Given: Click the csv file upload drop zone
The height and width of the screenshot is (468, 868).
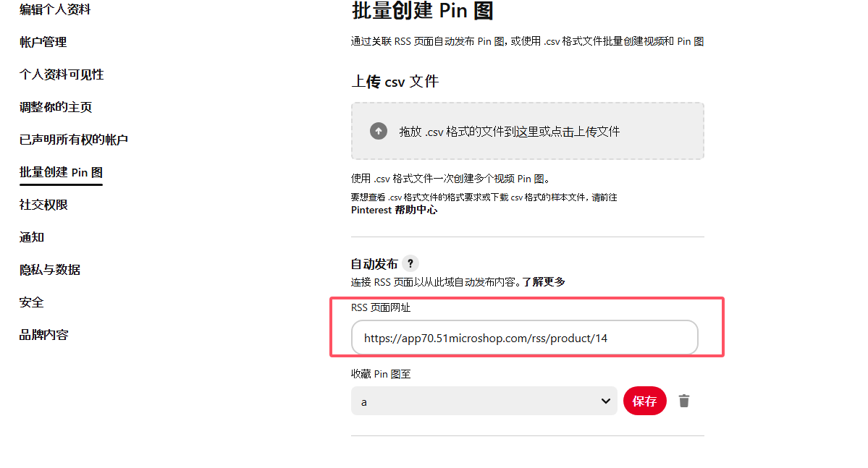Looking at the screenshot, I should (527, 131).
